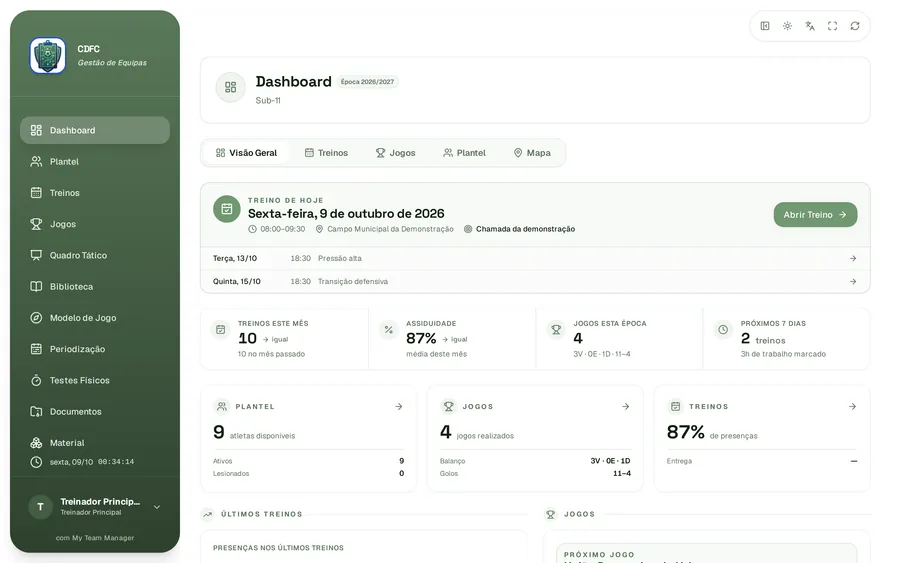Toggle fullscreen mode icon
Screen dimensions: 900x563
(x=832, y=26)
